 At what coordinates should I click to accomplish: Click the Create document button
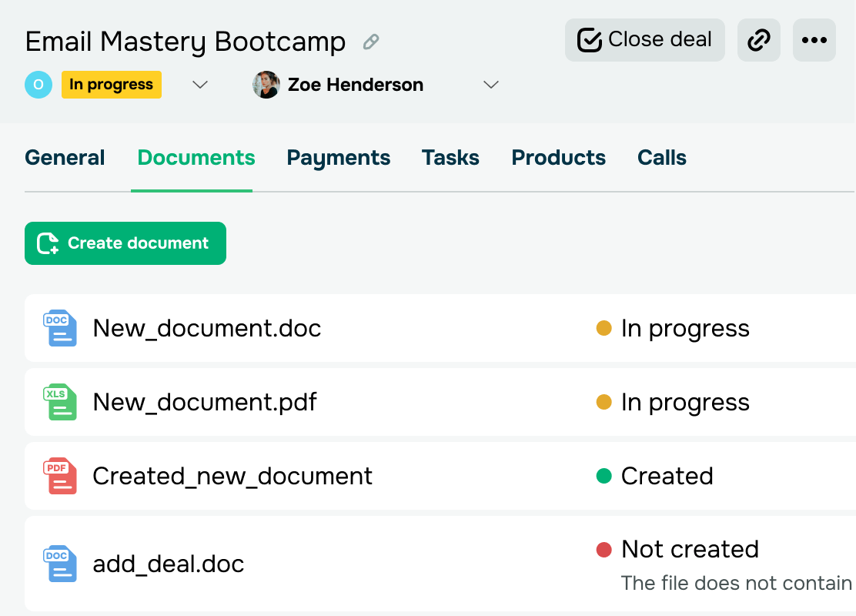pos(125,243)
